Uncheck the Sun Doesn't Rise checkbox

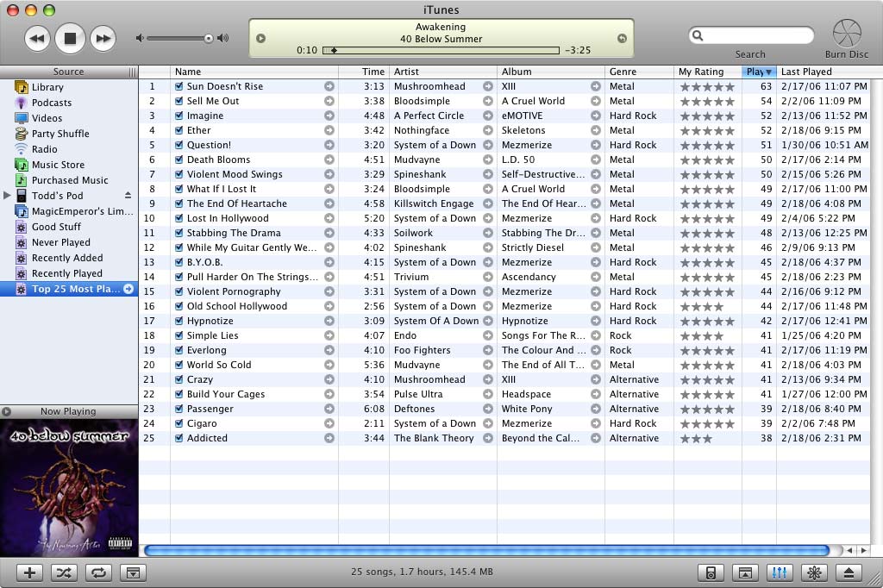point(179,86)
